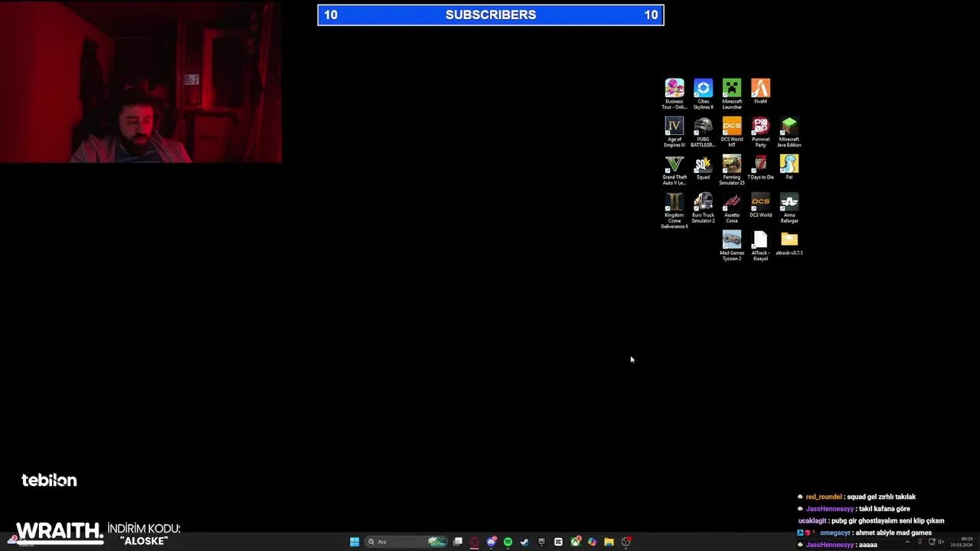This screenshot has width=980, height=551.
Task: Select Age of Empires IV icon
Action: (675, 132)
